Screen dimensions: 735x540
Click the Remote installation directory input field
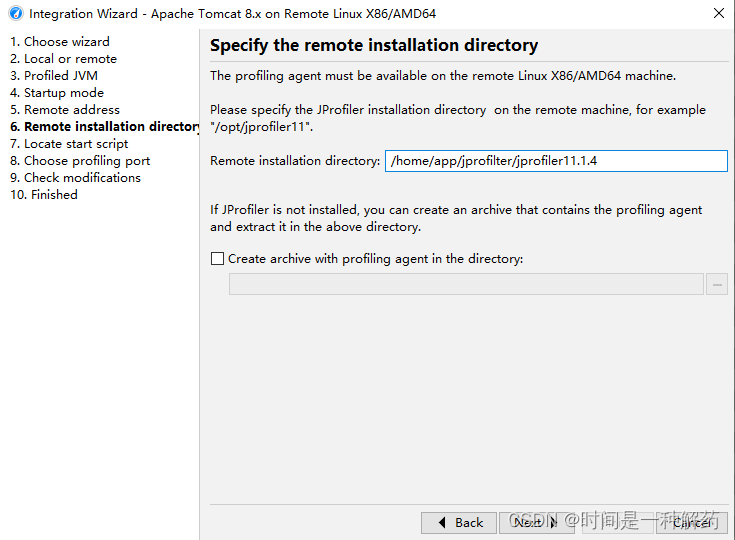556,161
